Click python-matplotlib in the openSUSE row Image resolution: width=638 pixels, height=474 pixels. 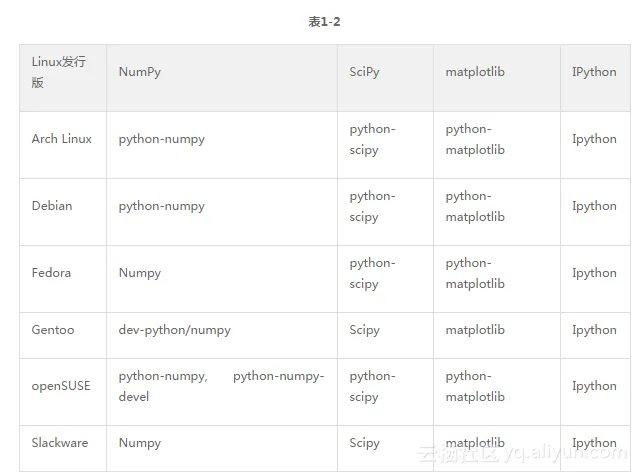coord(475,386)
